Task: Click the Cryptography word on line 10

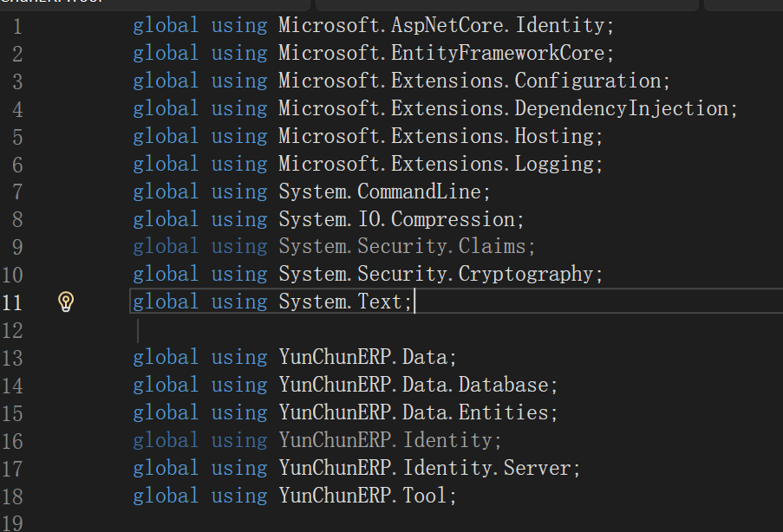Action: tap(525, 275)
